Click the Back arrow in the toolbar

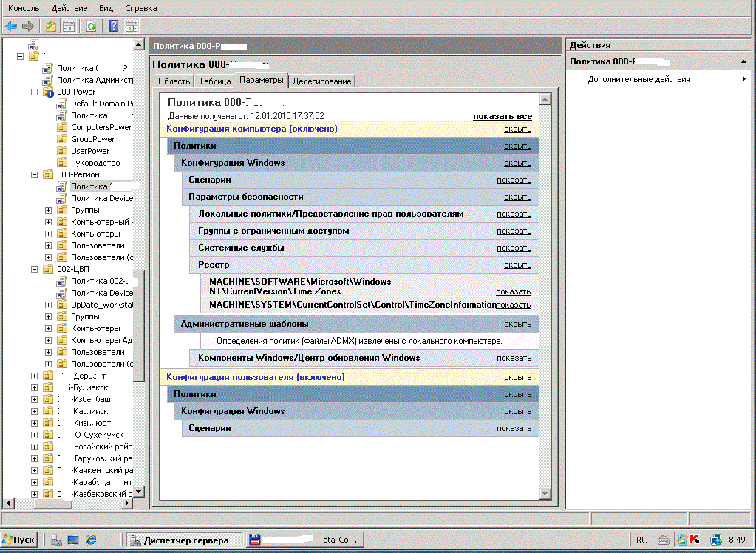tap(11, 26)
